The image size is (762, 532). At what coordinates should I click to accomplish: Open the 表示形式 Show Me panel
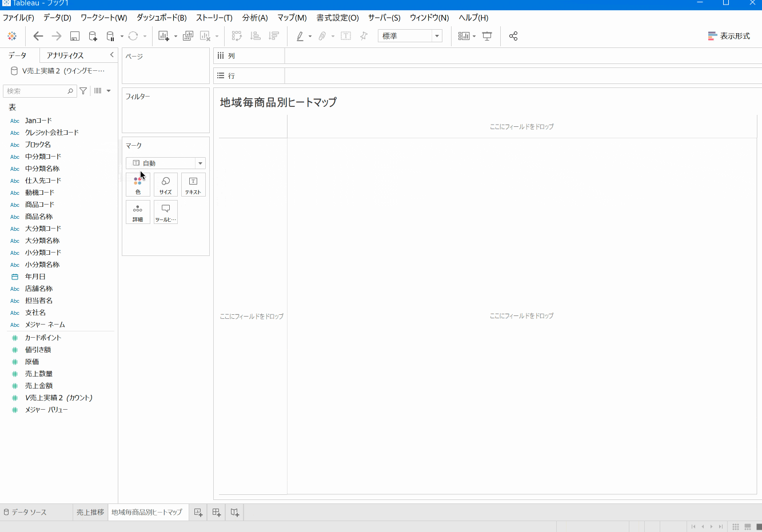[729, 36]
